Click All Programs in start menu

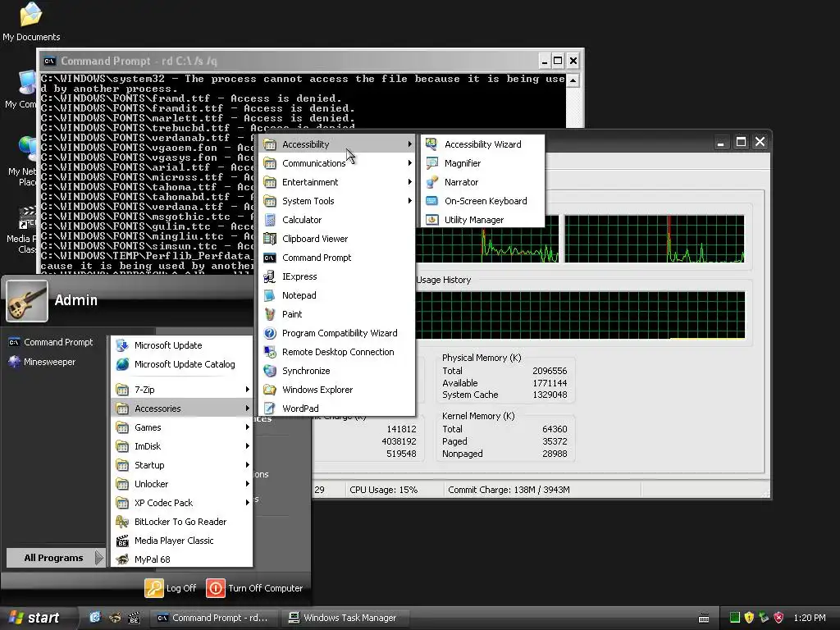[x=56, y=558]
